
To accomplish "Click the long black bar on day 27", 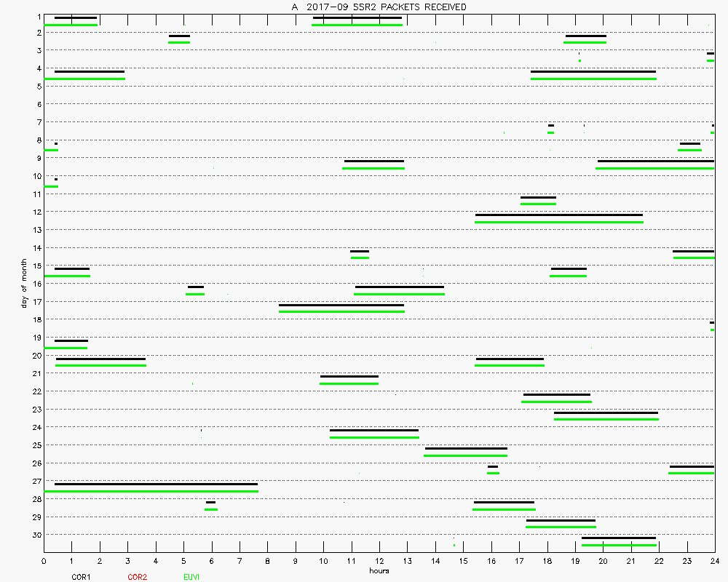I will (x=156, y=484).
